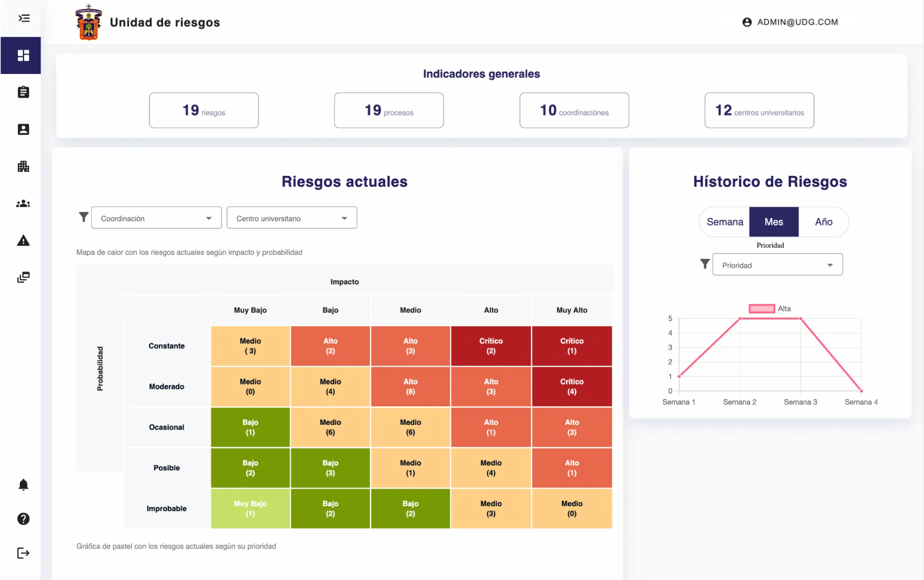Click the filter funnel icon beside Prioridad
This screenshot has height=580, width=924.
click(705, 264)
